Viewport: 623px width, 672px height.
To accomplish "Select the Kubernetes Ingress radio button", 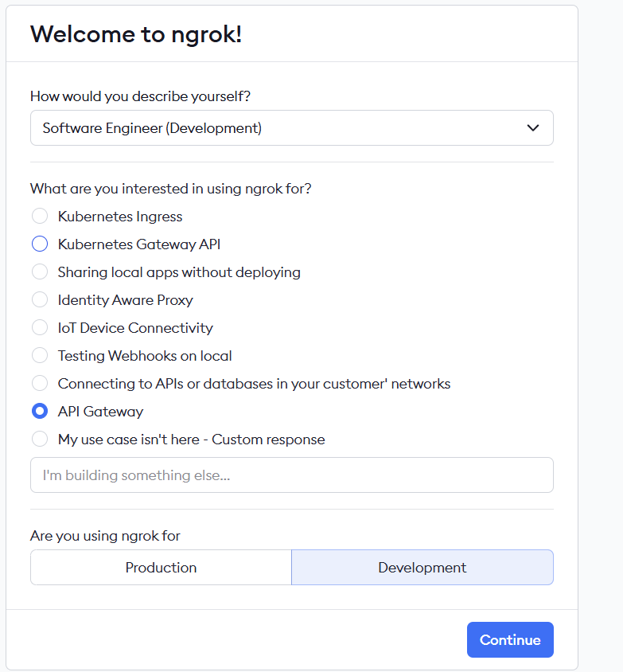I will [x=40, y=217].
